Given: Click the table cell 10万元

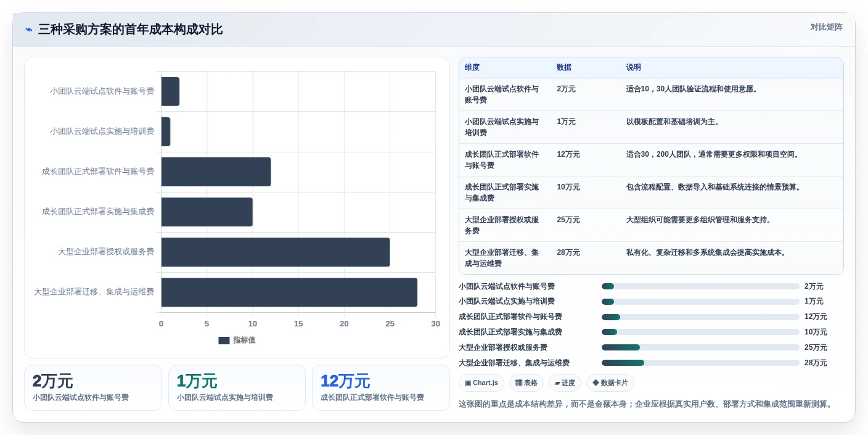Looking at the screenshot, I should tap(568, 187).
